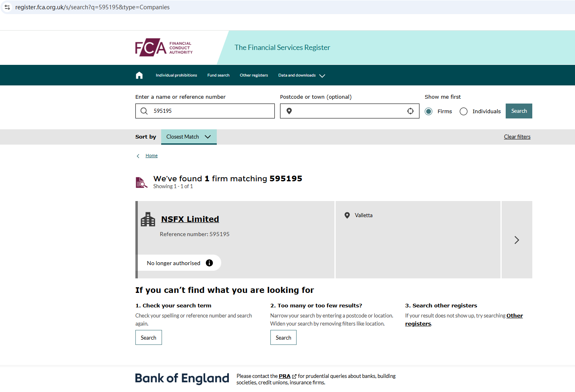Open Fund search menu item

218,75
